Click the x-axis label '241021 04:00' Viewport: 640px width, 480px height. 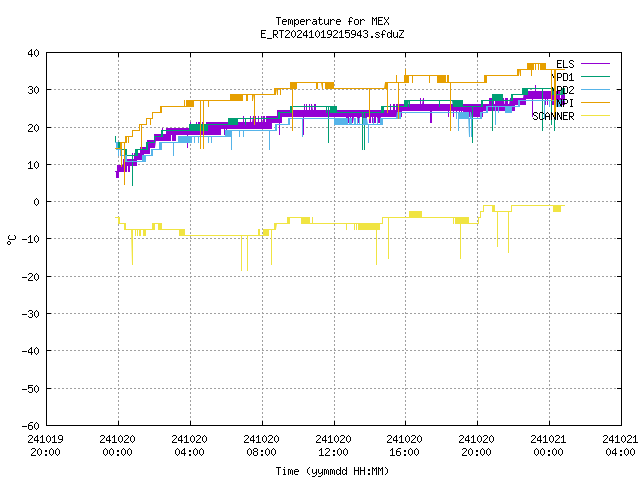[620, 446]
